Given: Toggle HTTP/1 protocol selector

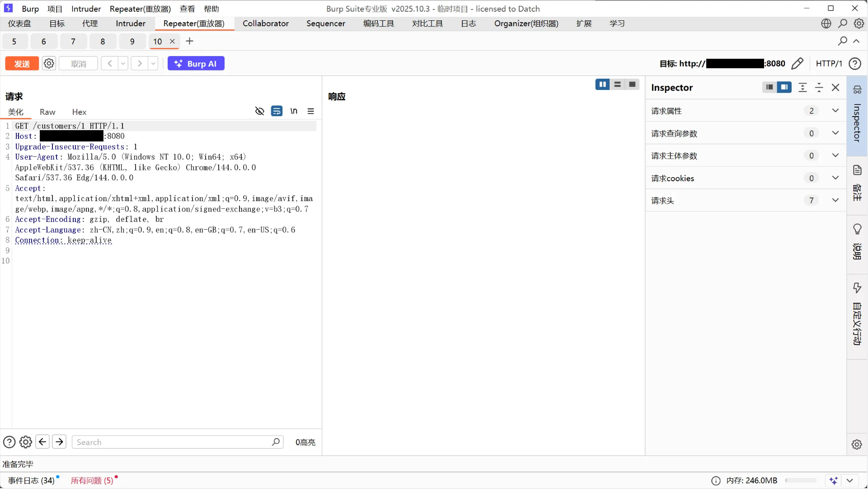Looking at the screenshot, I should pyautogui.click(x=829, y=64).
